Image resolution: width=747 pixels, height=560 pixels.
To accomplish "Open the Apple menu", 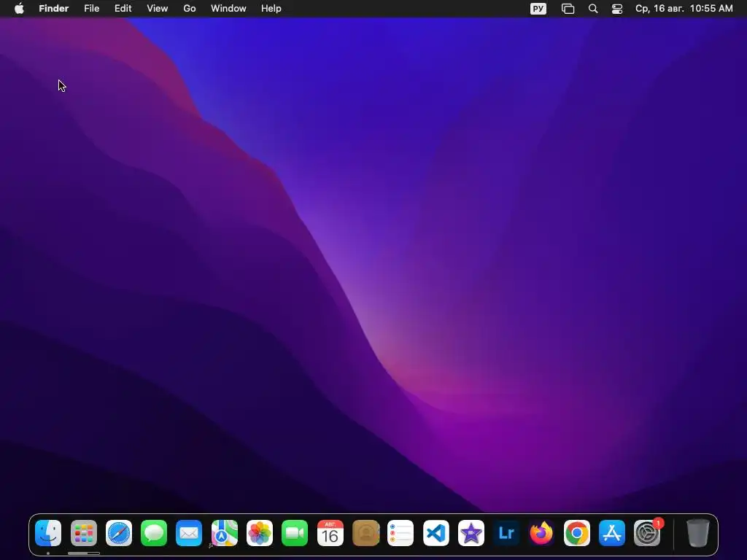I will coord(19,9).
